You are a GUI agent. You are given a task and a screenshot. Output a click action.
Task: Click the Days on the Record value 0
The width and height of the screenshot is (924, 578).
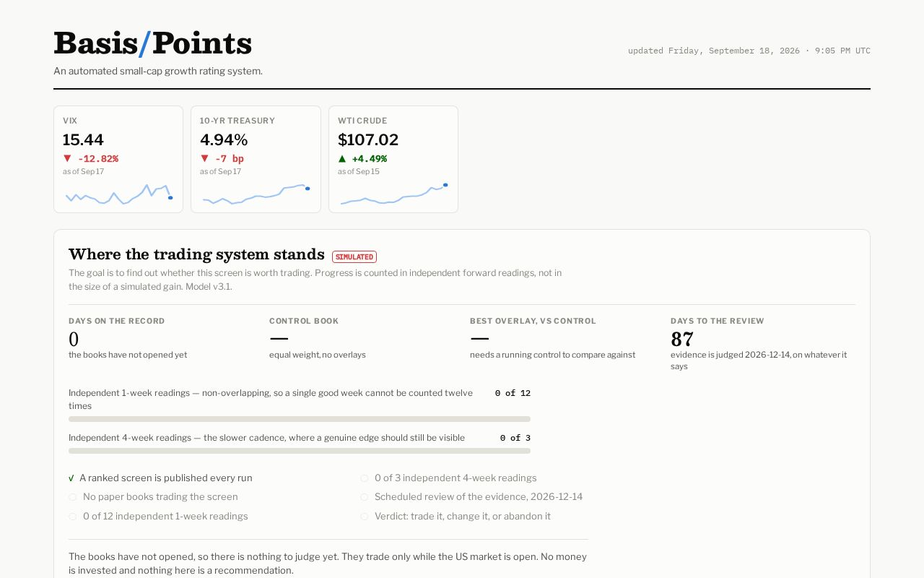[x=74, y=339]
